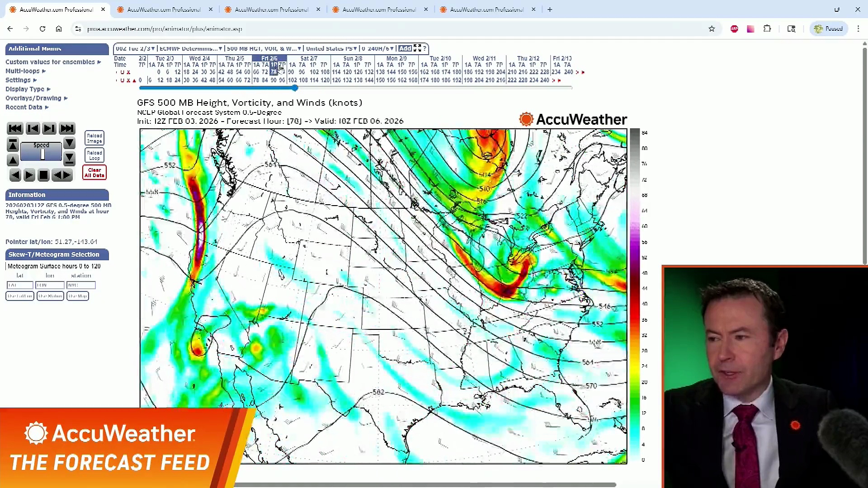
Task: Step back one frame
Action: click(33, 129)
